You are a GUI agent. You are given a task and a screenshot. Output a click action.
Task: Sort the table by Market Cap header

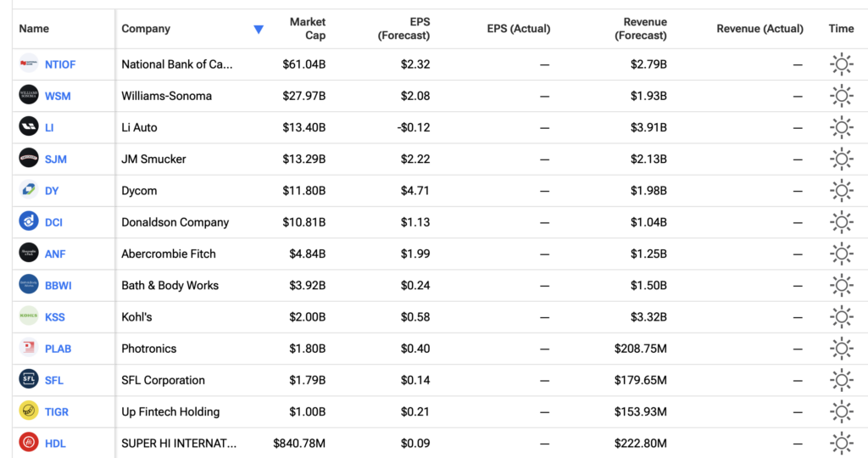point(307,28)
